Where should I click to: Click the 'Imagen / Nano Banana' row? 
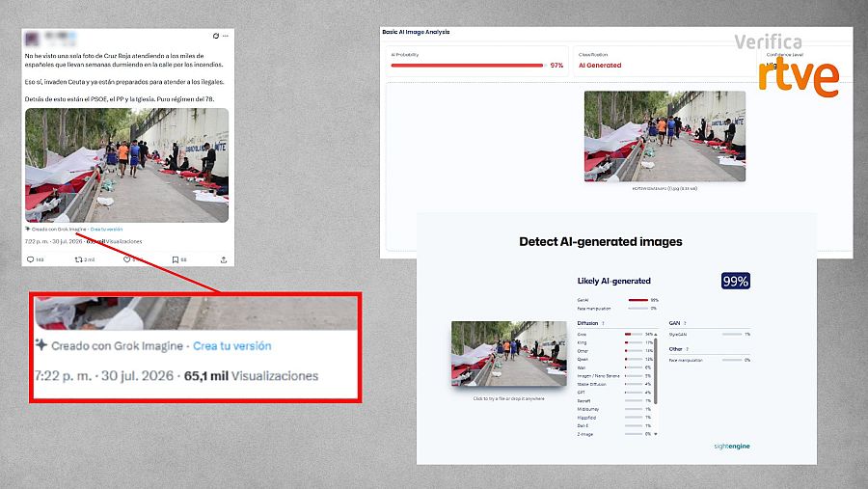click(x=615, y=376)
